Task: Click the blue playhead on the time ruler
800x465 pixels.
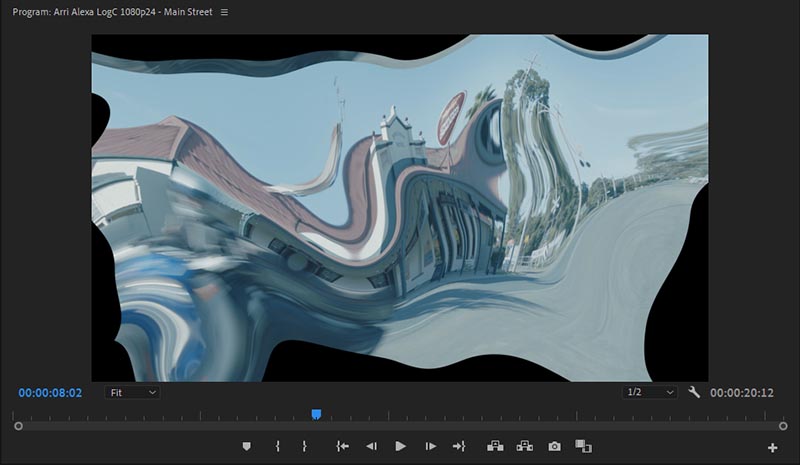Action: 316,414
